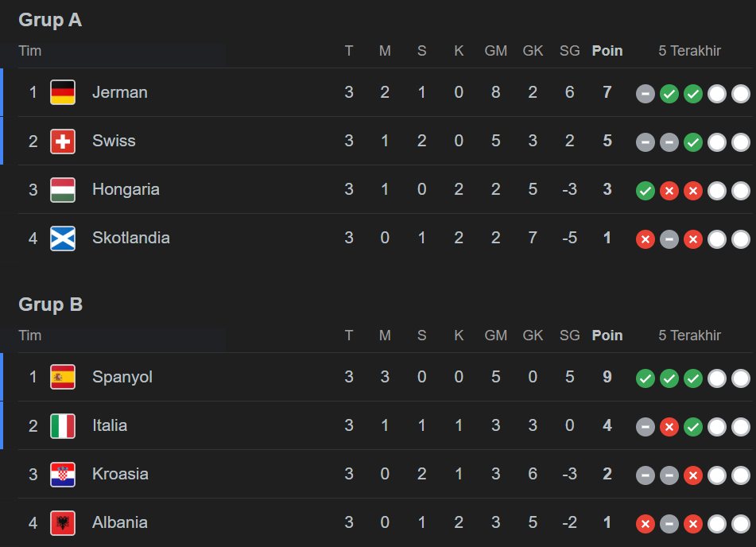Click the Italy flag icon
The width and height of the screenshot is (756, 547).
pyautogui.click(x=63, y=426)
